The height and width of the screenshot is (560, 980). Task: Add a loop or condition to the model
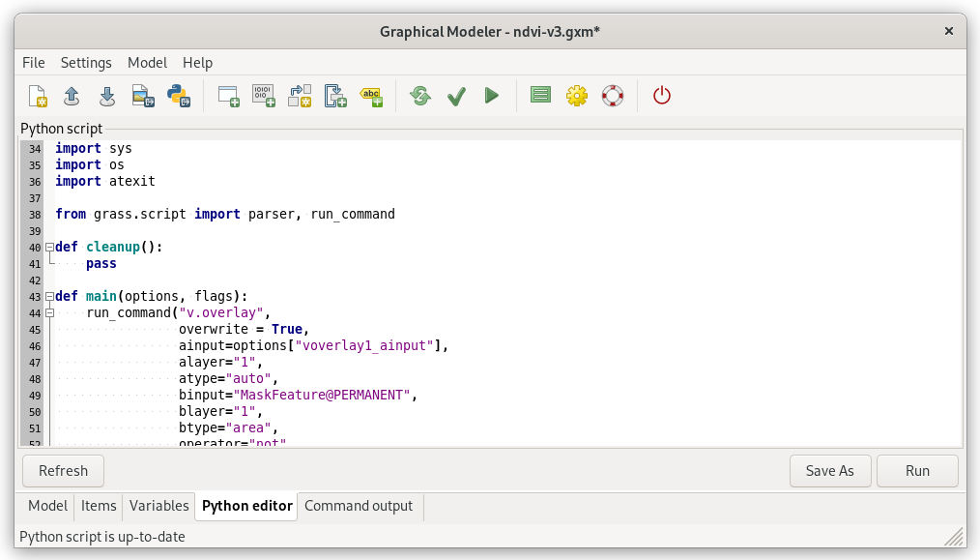(335, 96)
